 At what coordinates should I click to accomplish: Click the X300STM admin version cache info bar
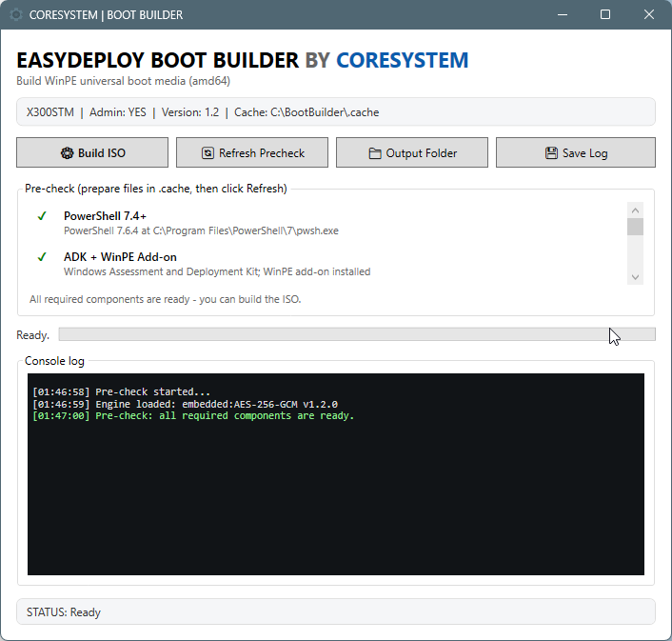pos(336,111)
